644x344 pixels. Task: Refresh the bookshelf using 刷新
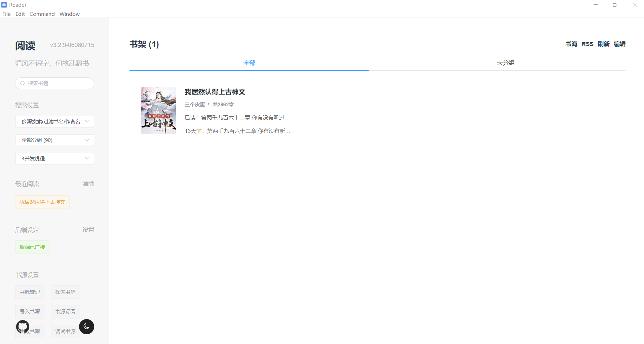[604, 44]
